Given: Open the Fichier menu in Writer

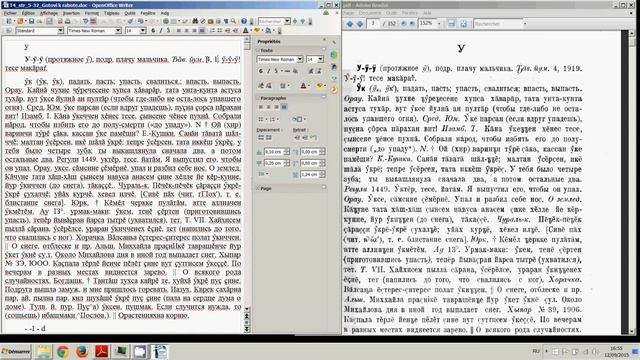Looking at the screenshot, I should 10,13.
